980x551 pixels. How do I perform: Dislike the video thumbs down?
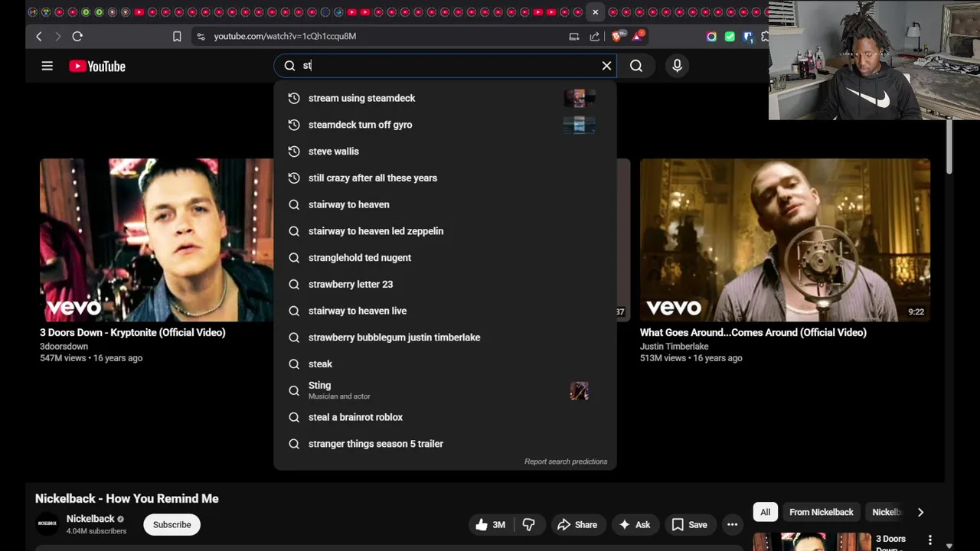528,525
